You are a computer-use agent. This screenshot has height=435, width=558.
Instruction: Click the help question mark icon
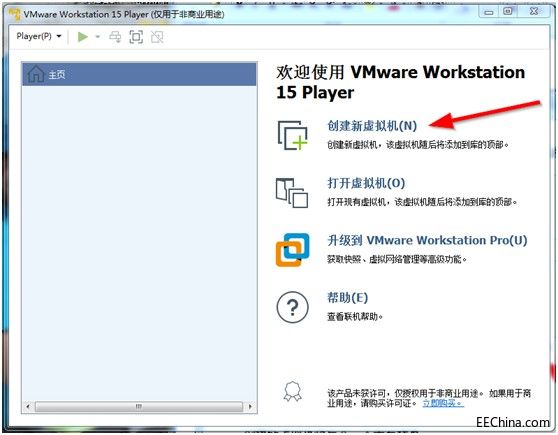click(x=293, y=307)
